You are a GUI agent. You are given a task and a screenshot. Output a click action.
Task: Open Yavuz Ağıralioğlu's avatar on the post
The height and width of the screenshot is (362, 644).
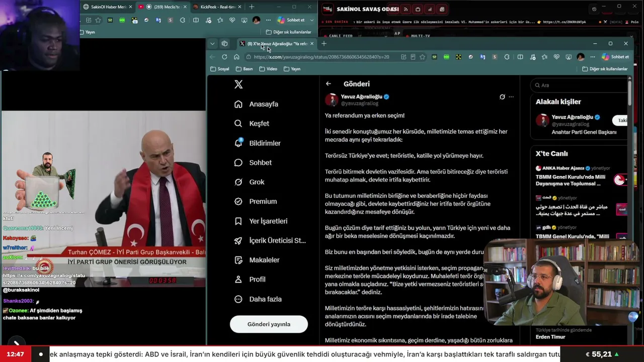tap(332, 100)
